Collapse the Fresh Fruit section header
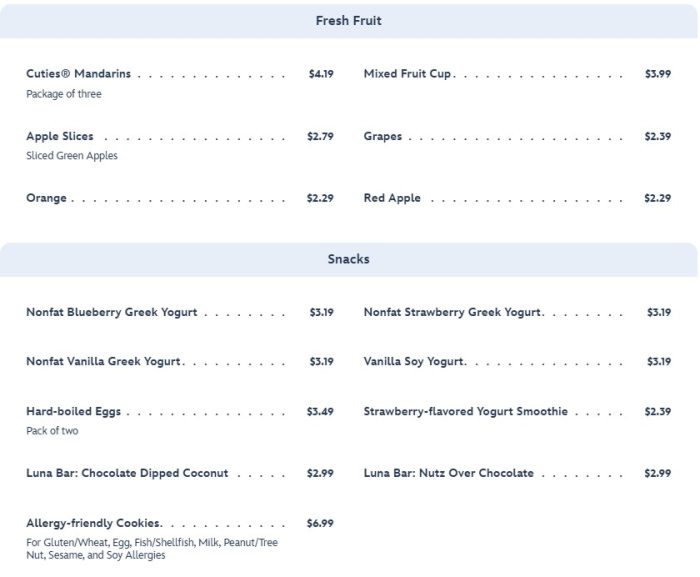 [348, 21]
